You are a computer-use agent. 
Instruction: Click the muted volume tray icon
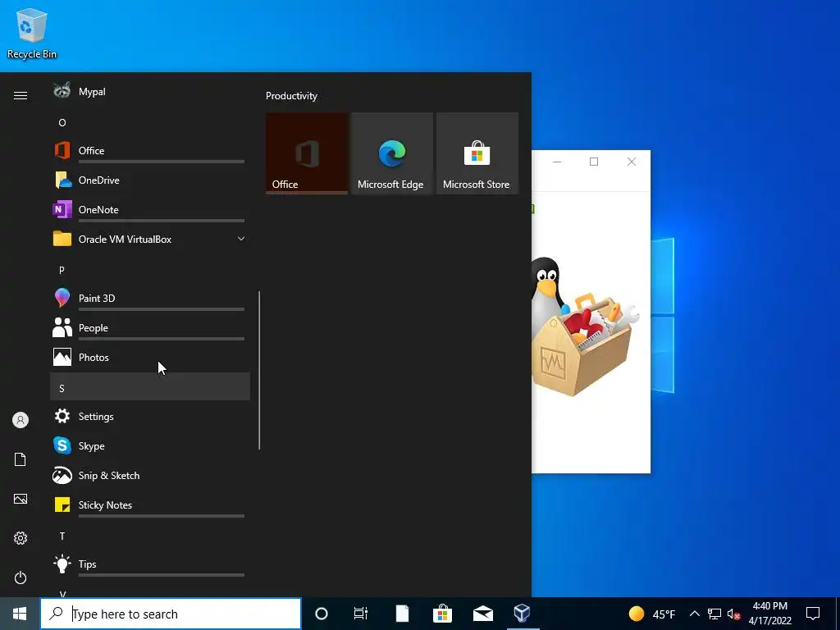click(x=733, y=614)
